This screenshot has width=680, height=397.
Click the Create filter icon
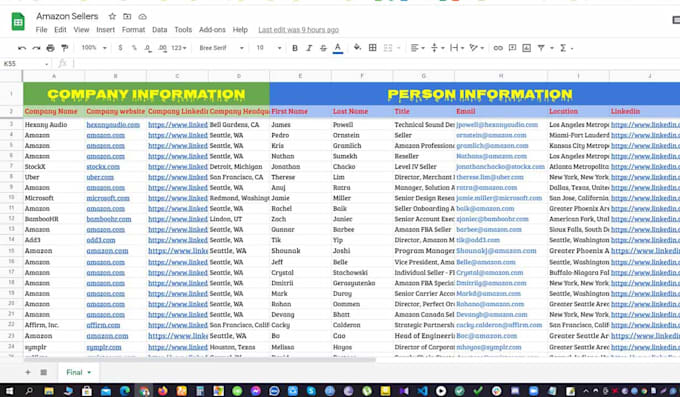pyautogui.click(x=541, y=48)
